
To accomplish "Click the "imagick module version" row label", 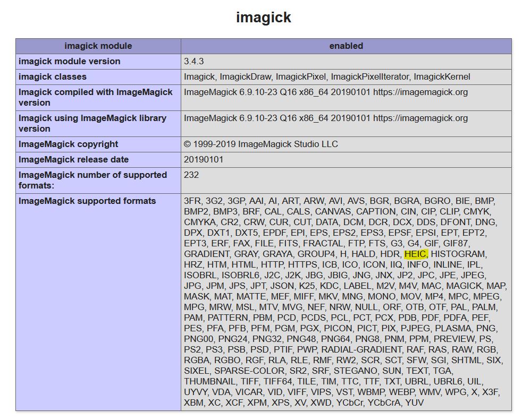I will tap(69, 61).
